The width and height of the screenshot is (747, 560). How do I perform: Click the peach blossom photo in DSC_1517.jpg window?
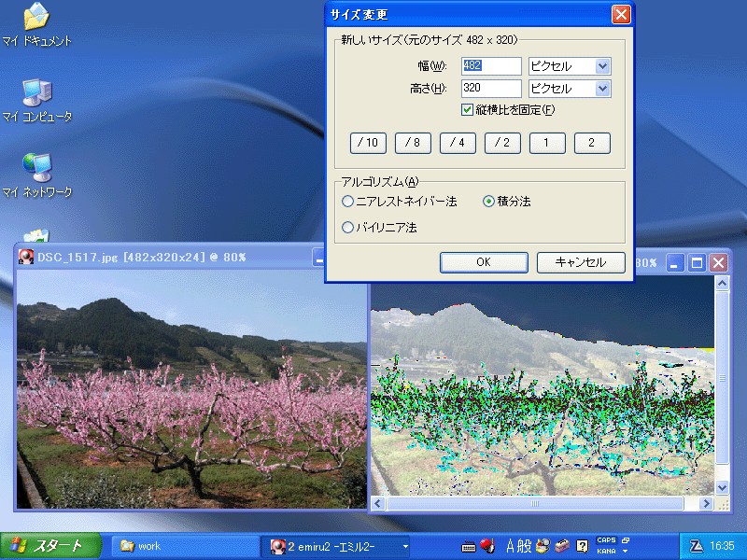(191, 389)
